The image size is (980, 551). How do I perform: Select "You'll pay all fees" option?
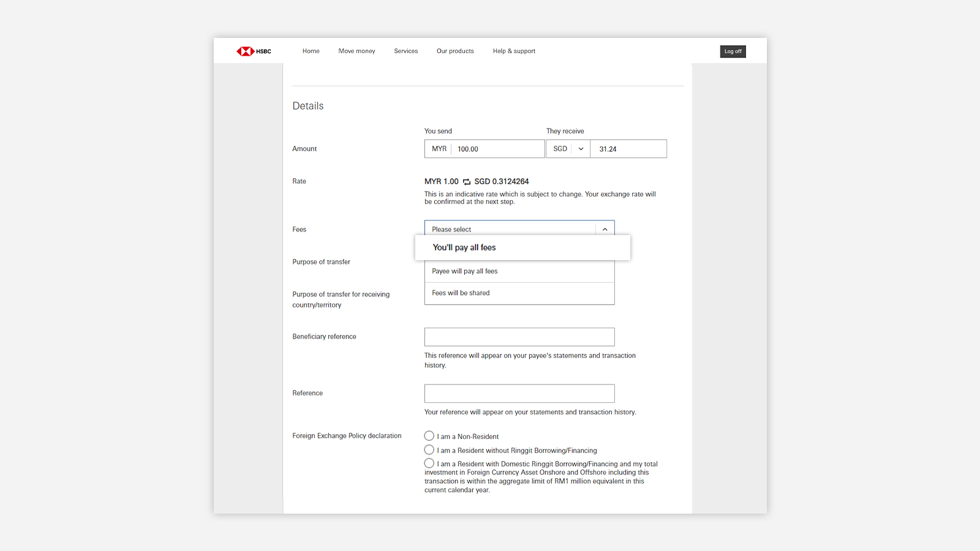click(522, 247)
